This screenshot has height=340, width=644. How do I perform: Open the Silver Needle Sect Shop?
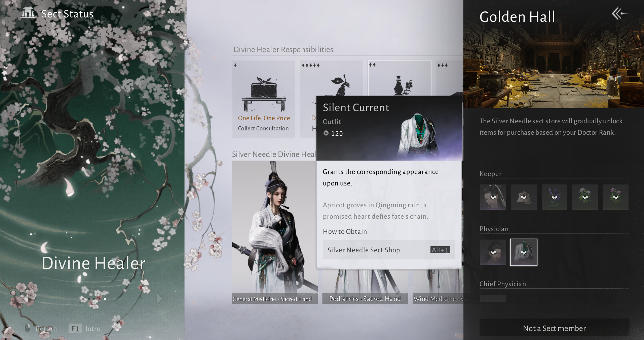389,250
